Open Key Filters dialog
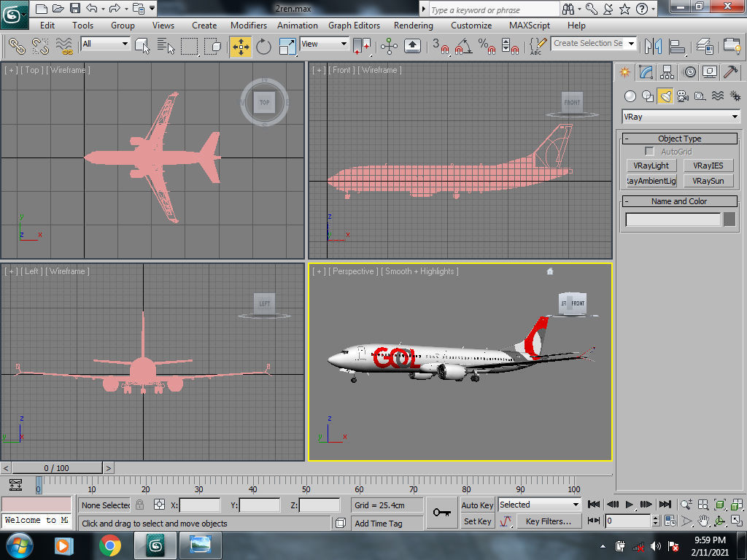The width and height of the screenshot is (747, 560). [548, 521]
